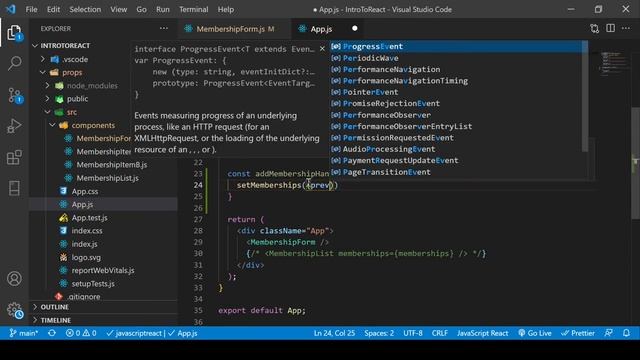Viewport: 640px width, 360px height.
Task: Start Go Live server
Action: 535,333
